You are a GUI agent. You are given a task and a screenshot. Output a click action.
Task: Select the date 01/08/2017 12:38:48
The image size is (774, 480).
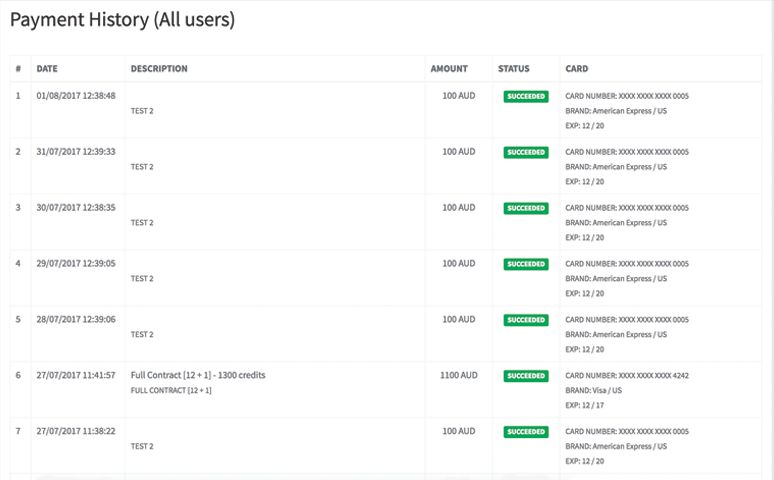pyautogui.click(x=76, y=96)
